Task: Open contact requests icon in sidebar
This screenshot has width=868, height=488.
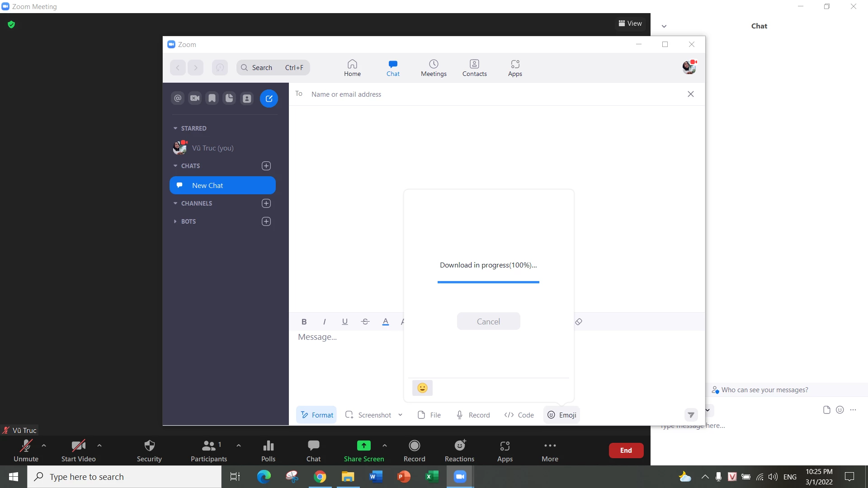Action: 247,98
